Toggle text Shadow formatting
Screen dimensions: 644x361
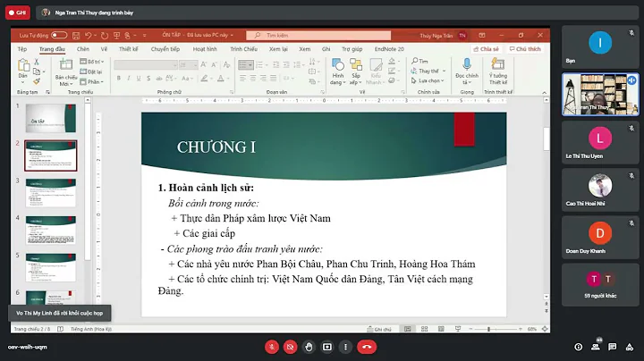coord(148,79)
